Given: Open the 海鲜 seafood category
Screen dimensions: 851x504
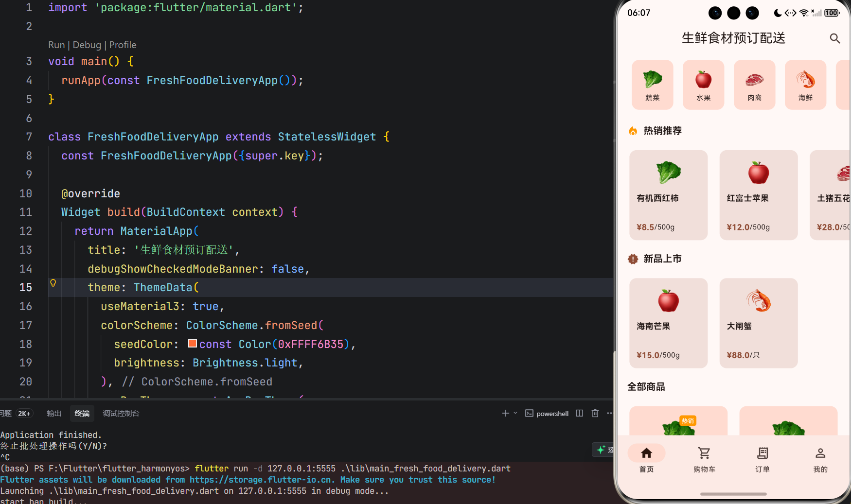Looking at the screenshot, I should (806, 85).
